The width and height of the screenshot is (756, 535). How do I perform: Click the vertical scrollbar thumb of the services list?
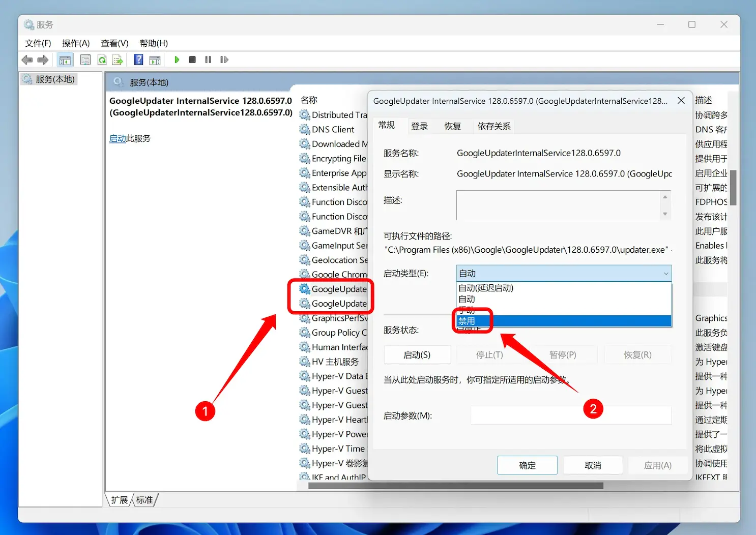click(733, 188)
